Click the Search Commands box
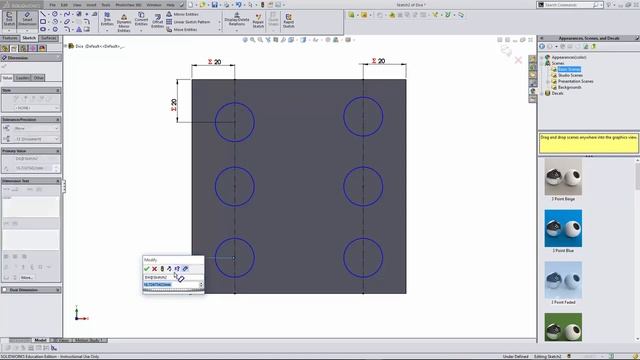 click(x=568, y=5)
